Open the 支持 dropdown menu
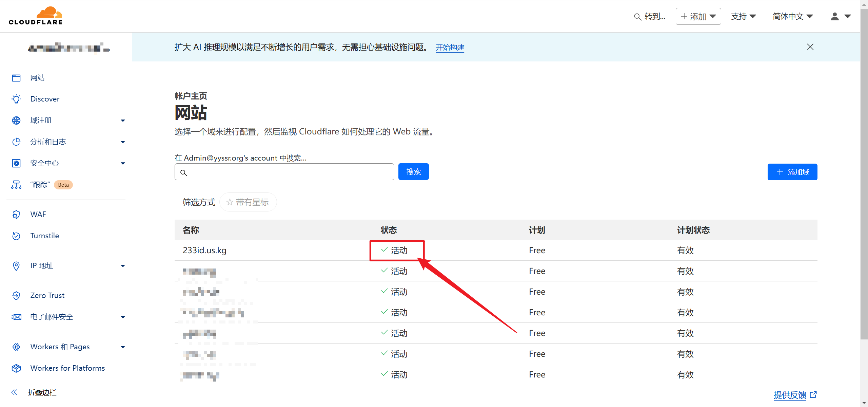This screenshot has height=407, width=868. [x=744, y=16]
